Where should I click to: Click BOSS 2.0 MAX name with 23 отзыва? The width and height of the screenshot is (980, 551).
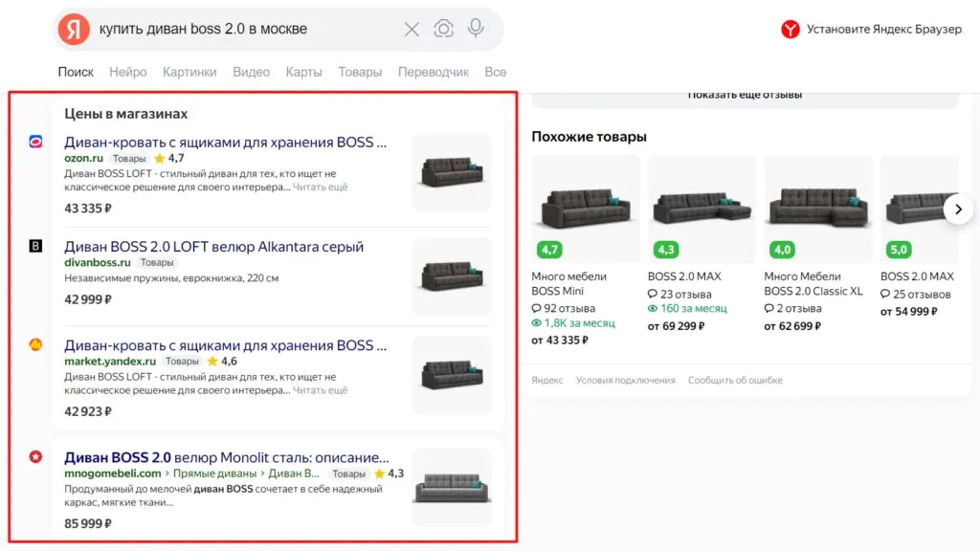(684, 276)
